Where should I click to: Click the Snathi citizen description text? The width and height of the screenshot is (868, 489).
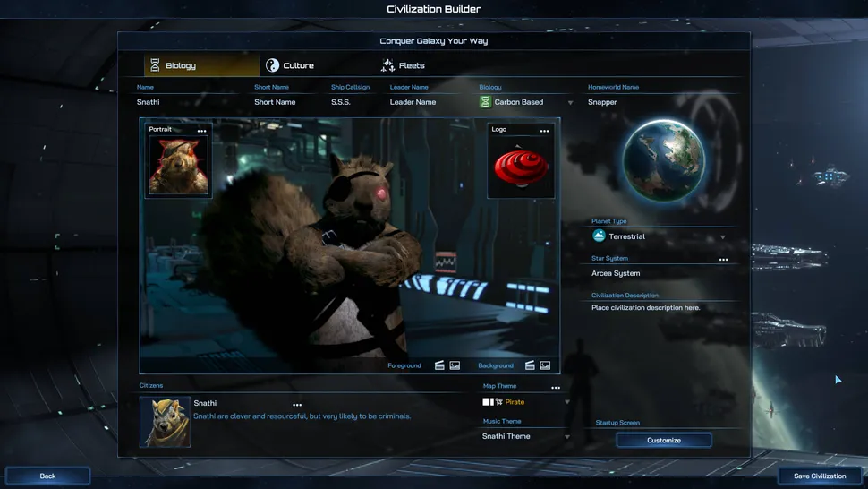[302, 416]
